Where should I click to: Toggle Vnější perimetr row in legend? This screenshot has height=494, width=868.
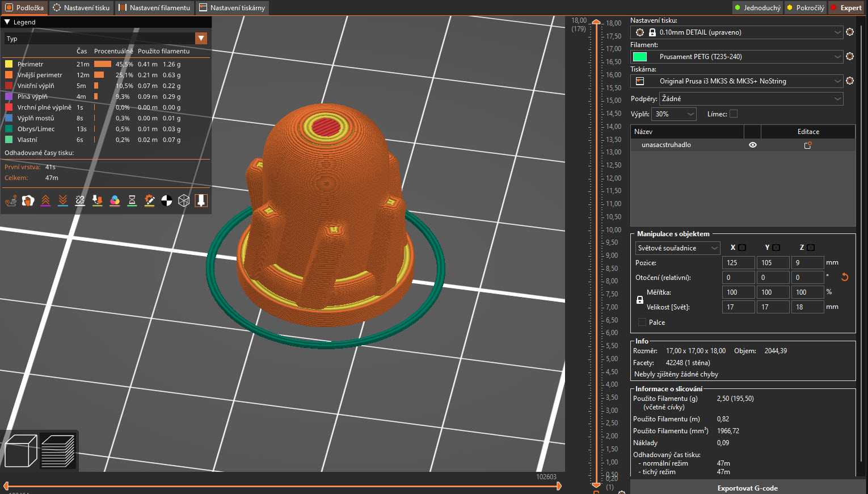coord(107,75)
